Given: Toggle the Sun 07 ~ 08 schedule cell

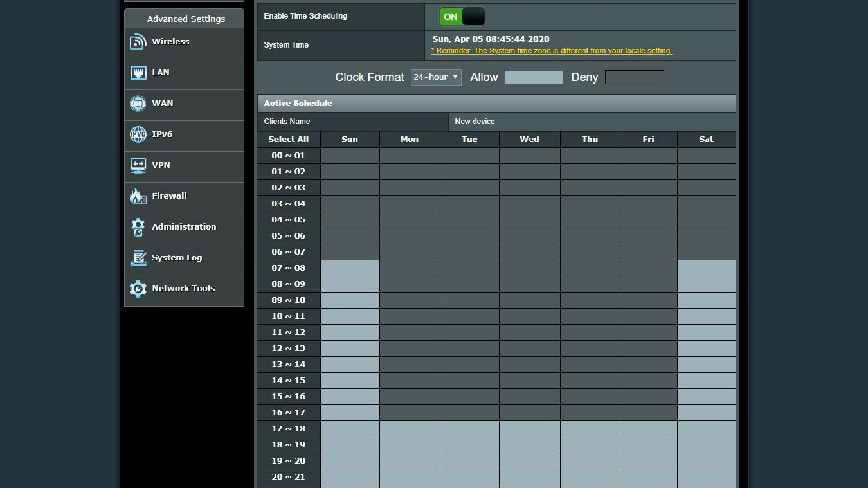Looking at the screenshot, I should [x=350, y=268].
